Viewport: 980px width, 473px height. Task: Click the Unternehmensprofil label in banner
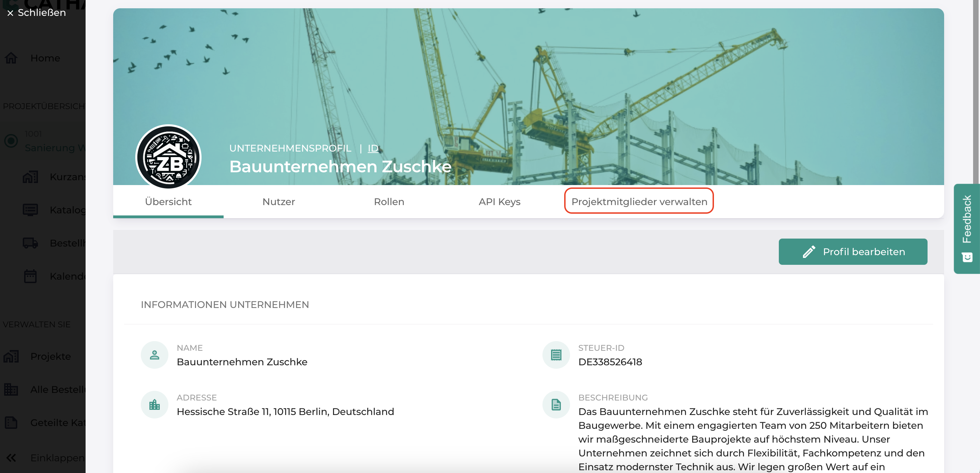point(290,148)
